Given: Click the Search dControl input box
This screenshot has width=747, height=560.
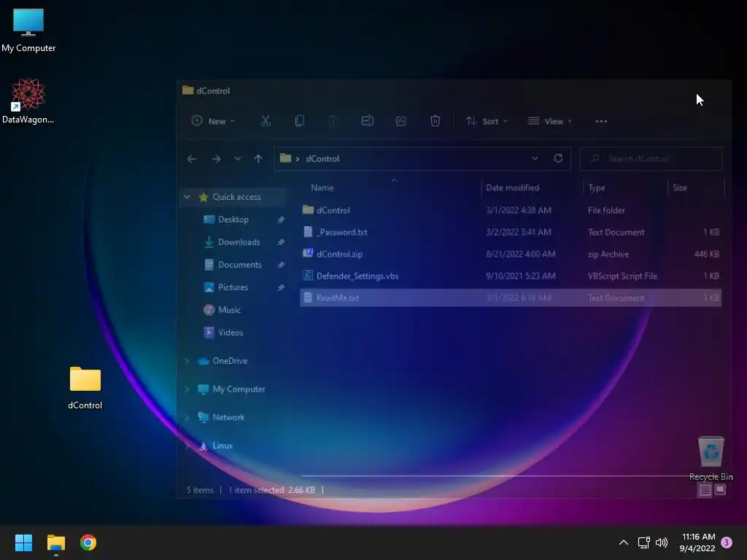Looking at the screenshot, I should (x=651, y=158).
